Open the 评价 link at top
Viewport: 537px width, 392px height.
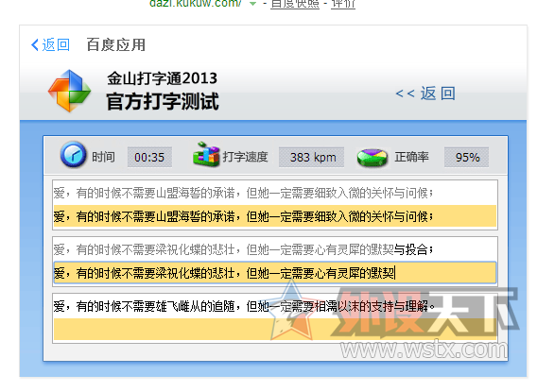pyautogui.click(x=343, y=4)
